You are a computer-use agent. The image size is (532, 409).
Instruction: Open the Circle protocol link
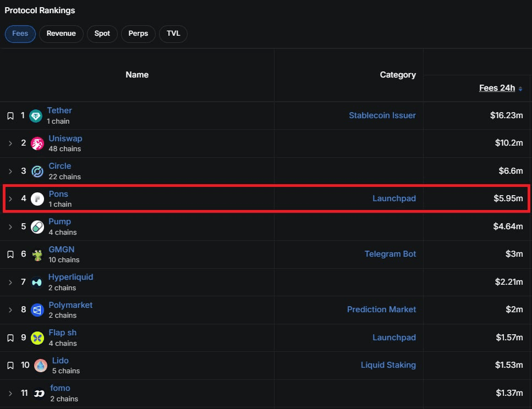coord(60,166)
